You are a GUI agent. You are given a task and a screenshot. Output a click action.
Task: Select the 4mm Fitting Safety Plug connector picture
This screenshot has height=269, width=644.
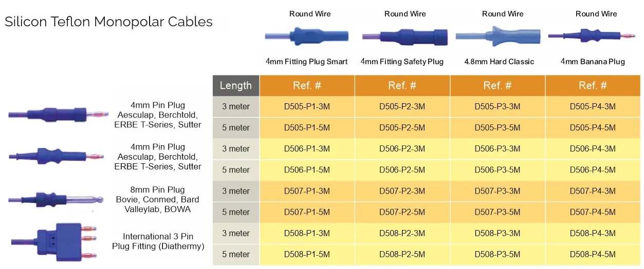click(404, 37)
